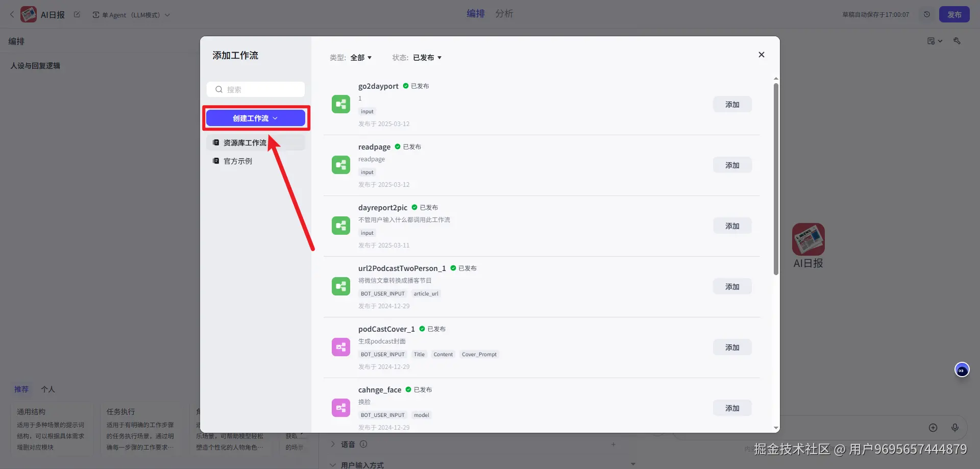Switch to the 推荐 prompt tab
Screen dimensions: 980x469
point(21,389)
